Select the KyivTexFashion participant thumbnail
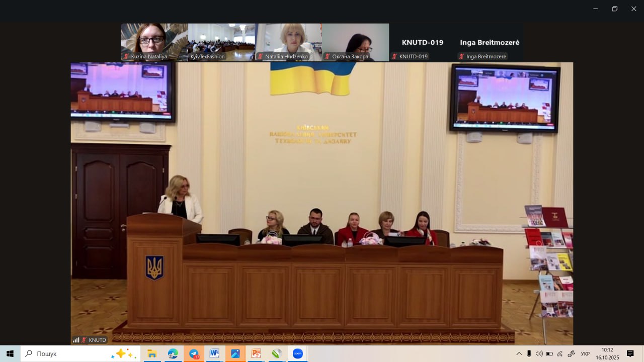 coord(221,42)
